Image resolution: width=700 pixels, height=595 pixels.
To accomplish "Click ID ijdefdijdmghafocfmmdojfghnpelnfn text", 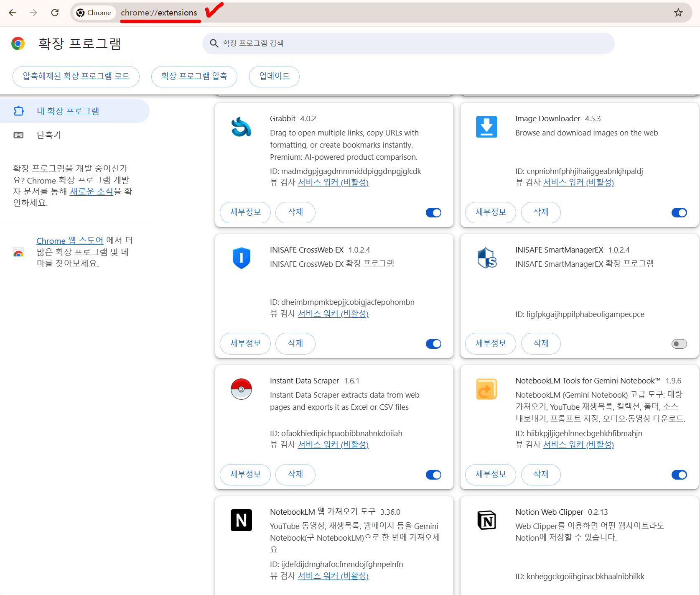I will [x=336, y=564].
